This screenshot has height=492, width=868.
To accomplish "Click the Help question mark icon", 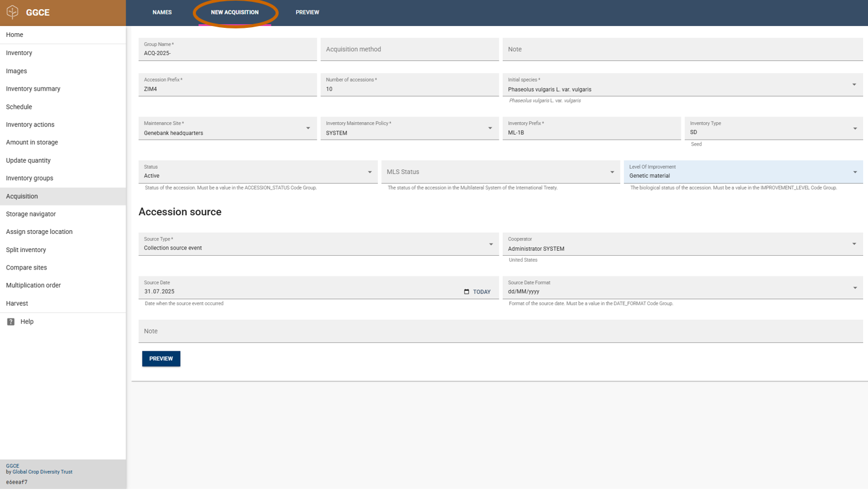I will coord(11,322).
